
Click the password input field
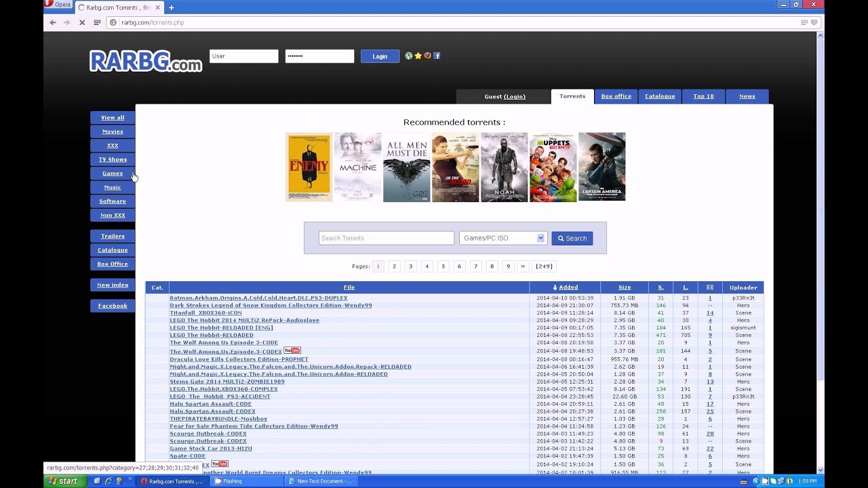point(319,56)
